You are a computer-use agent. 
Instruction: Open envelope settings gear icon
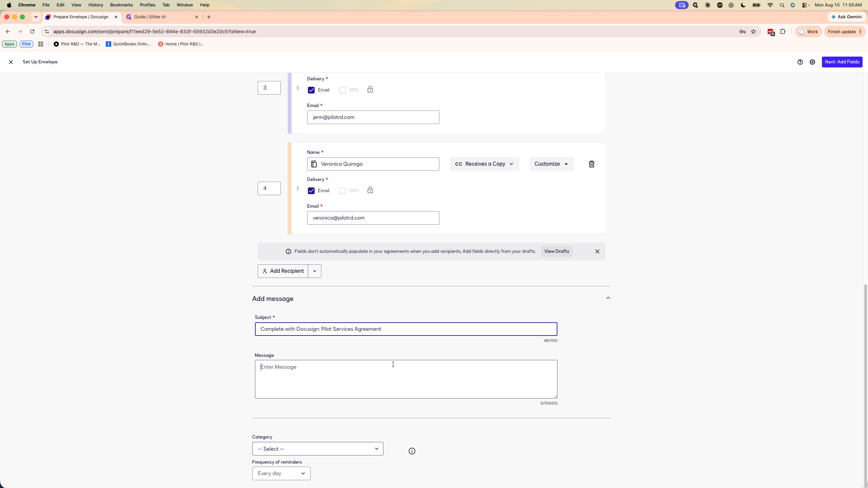point(812,62)
